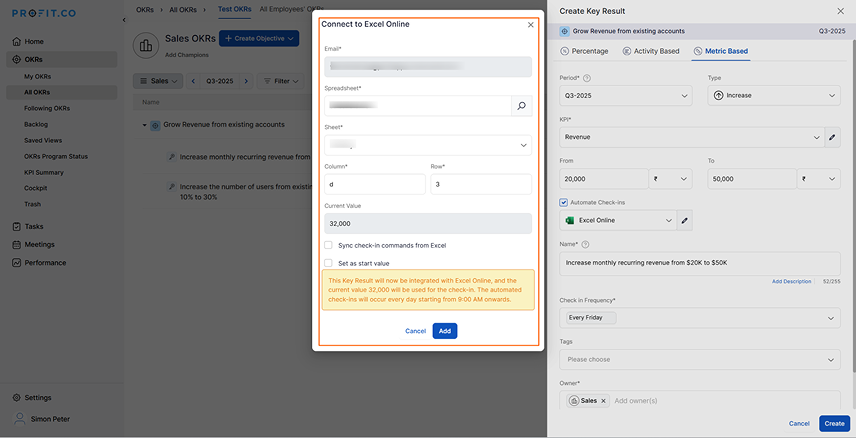This screenshot has width=856, height=438.
Task: Click key icon of Increase the number of users row
Action: point(171,187)
